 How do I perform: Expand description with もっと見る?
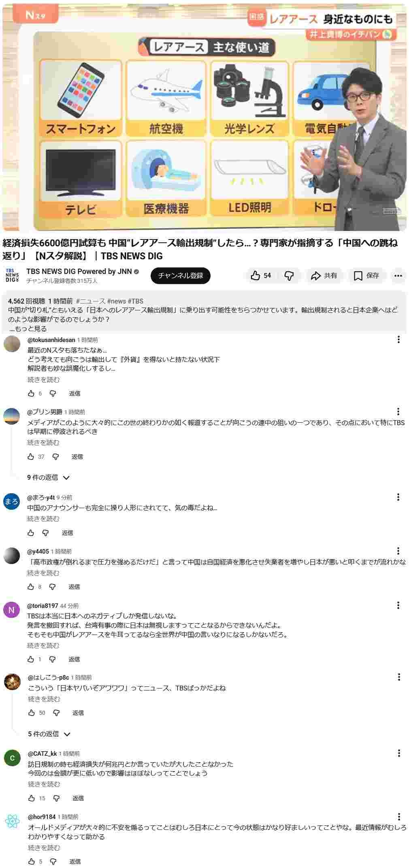point(28,329)
